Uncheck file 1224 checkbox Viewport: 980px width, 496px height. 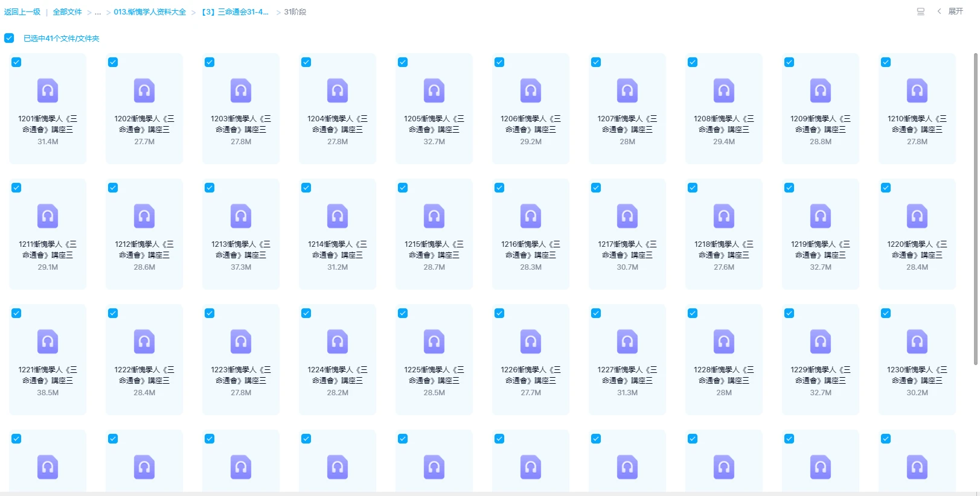tap(306, 313)
